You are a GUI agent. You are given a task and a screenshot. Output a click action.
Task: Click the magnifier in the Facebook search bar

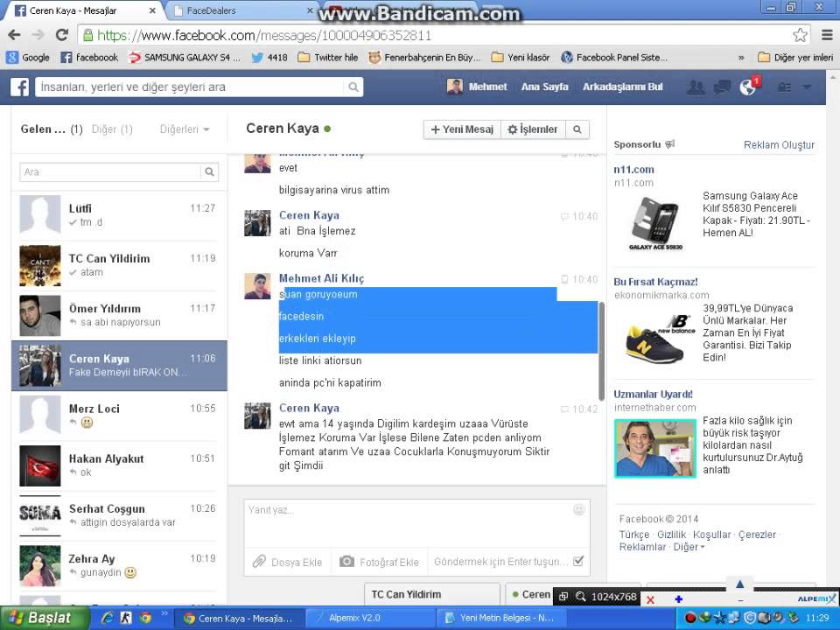[353, 87]
